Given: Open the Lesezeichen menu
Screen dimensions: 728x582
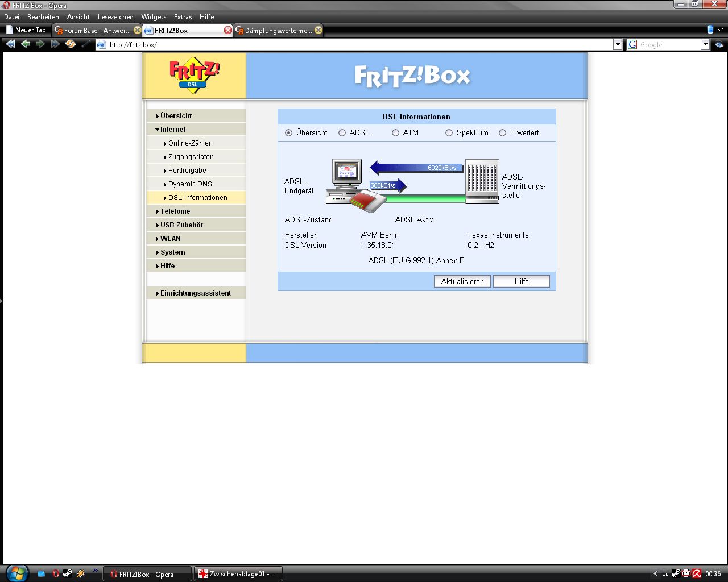Looking at the screenshot, I should 115,17.
